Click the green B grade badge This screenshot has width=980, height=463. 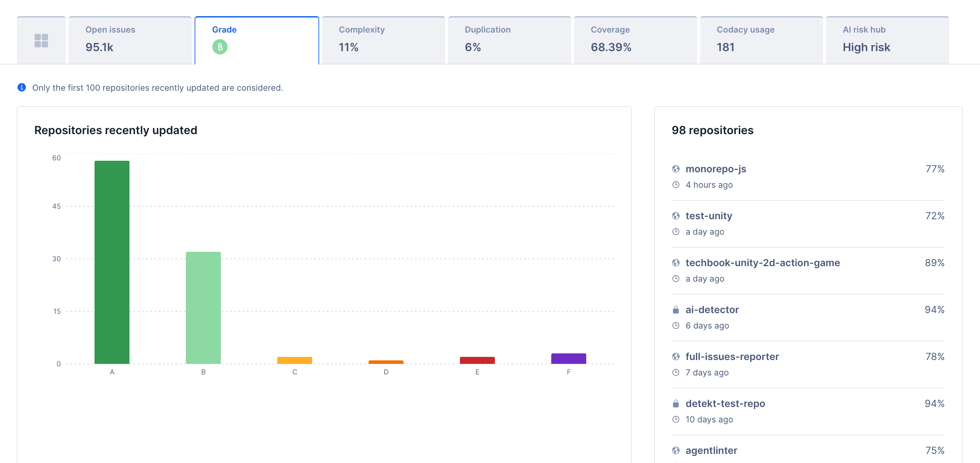tap(220, 47)
